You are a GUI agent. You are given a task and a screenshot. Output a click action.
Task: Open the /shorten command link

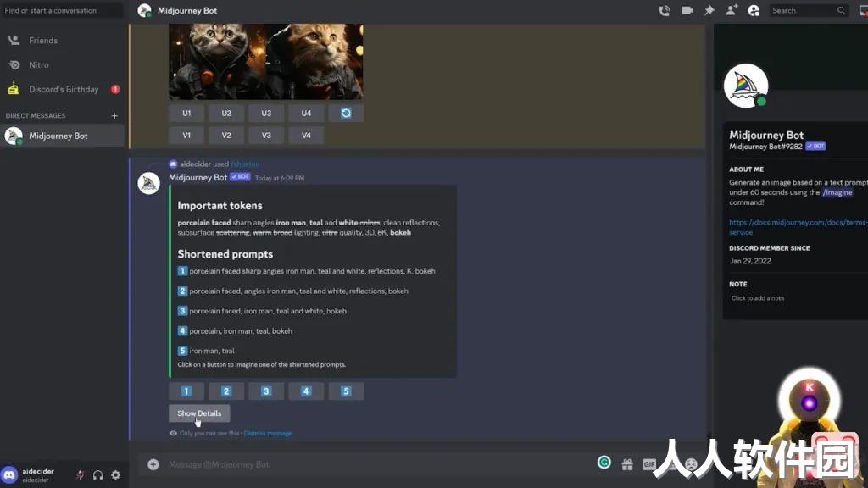(245, 164)
